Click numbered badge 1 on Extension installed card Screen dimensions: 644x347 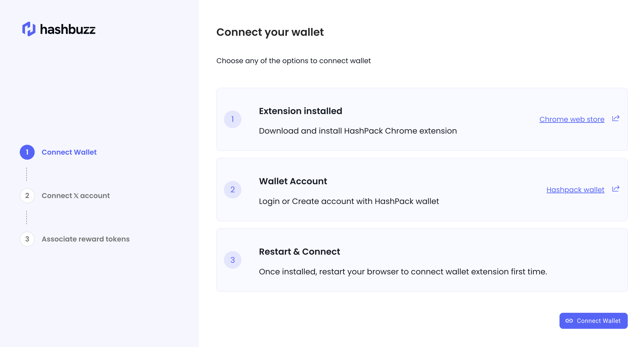coord(232,119)
